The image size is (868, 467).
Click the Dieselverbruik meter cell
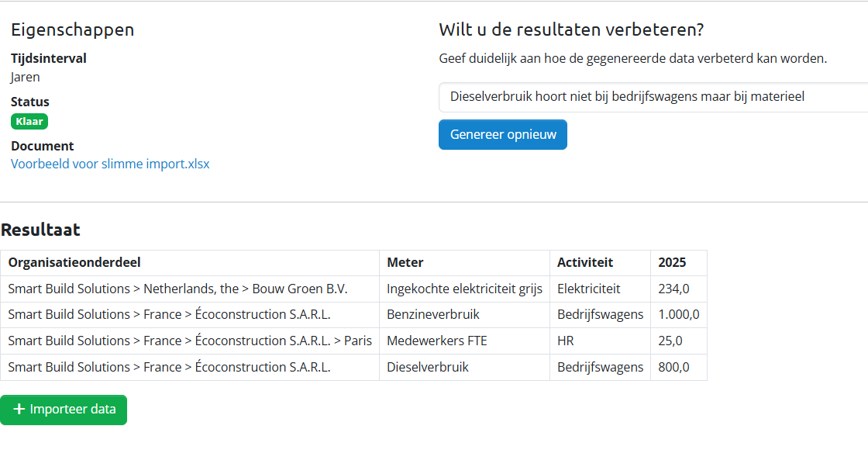pyautogui.click(x=428, y=367)
